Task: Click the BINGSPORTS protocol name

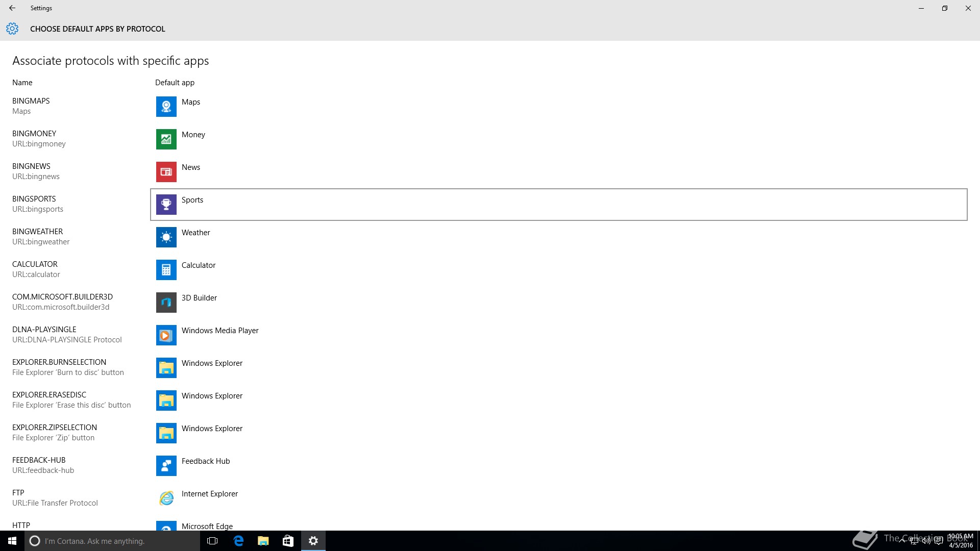Action: click(34, 199)
